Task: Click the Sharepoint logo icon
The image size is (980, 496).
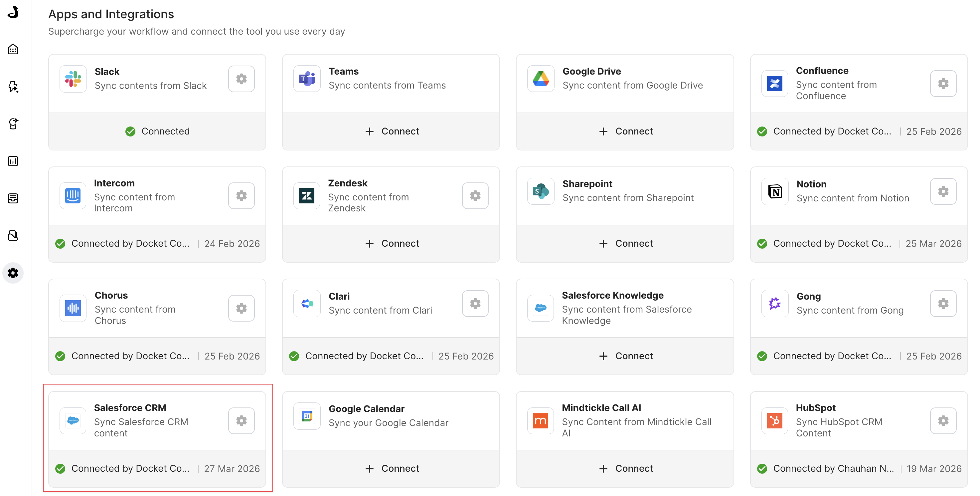Action: pos(541,191)
